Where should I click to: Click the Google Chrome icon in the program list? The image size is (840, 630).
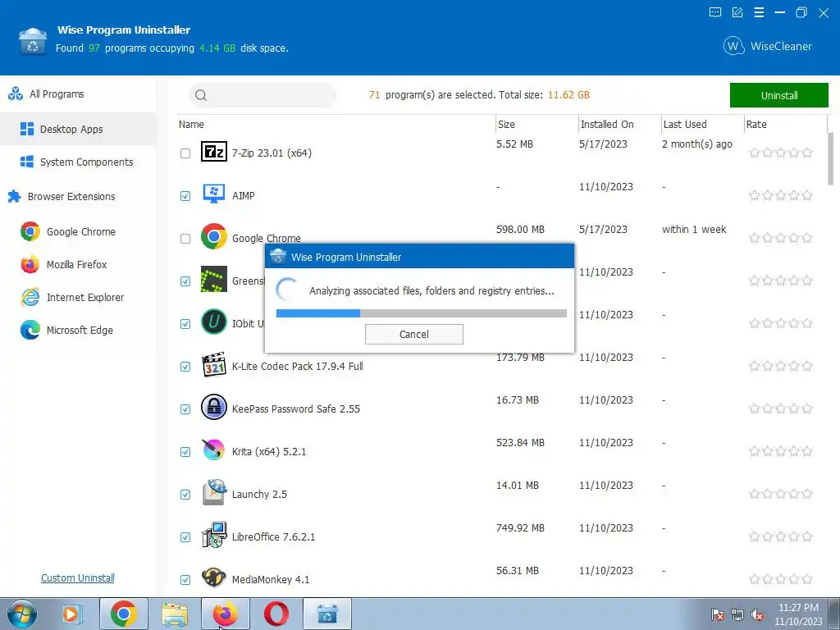[x=214, y=236]
